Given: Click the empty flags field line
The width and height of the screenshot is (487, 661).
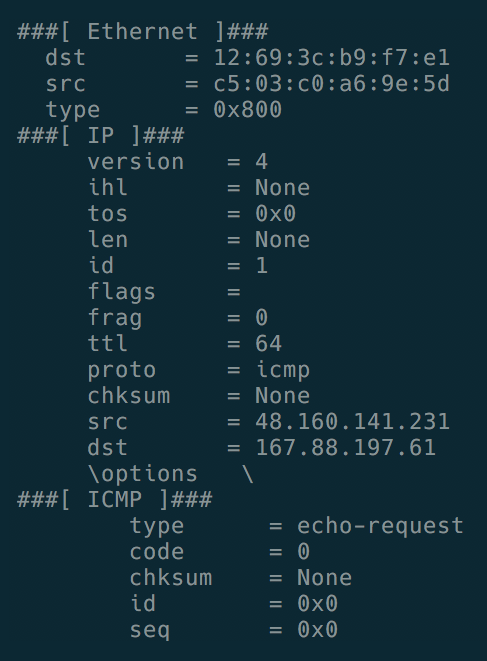Looking at the screenshot, I should (164, 292).
